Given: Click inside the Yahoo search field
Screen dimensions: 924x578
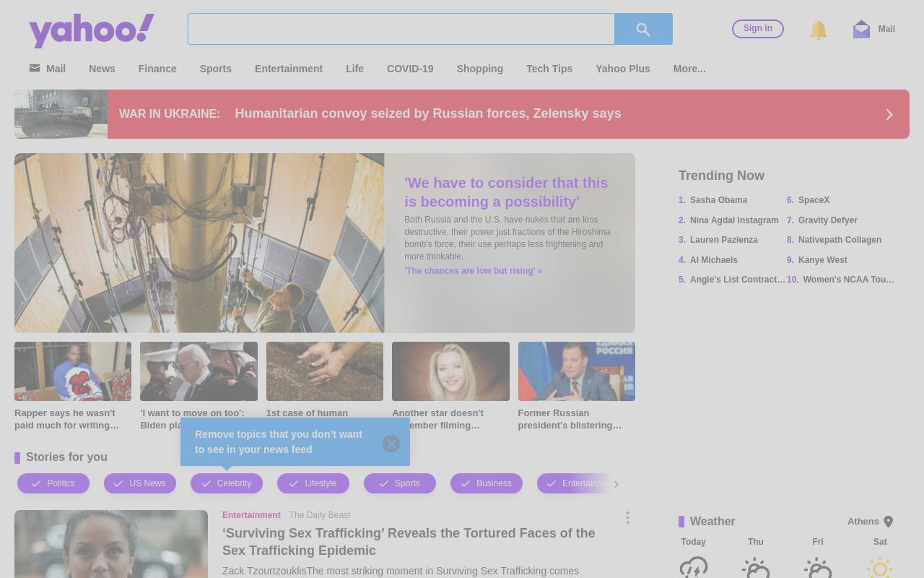Looking at the screenshot, I should (401, 29).
